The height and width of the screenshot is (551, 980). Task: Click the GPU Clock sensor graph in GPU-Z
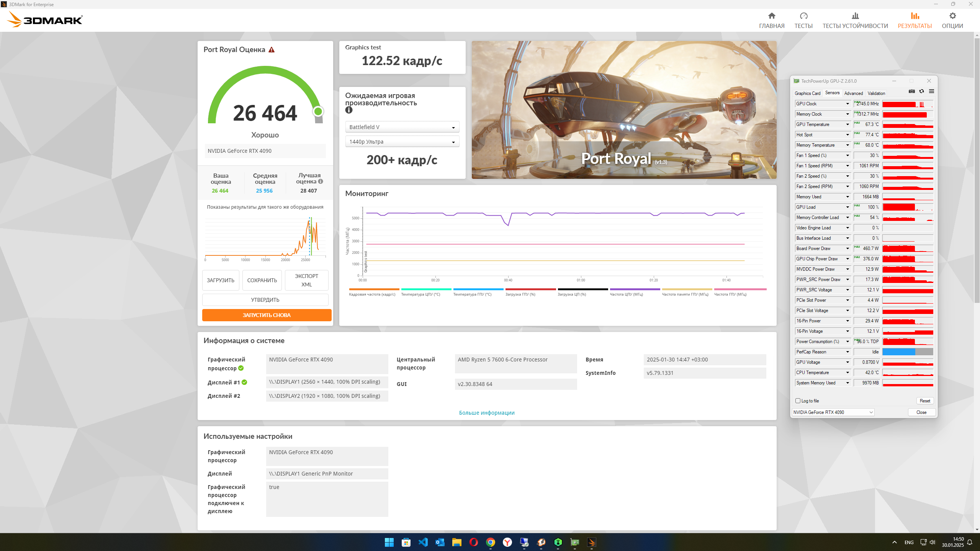(x=908, y=104)
